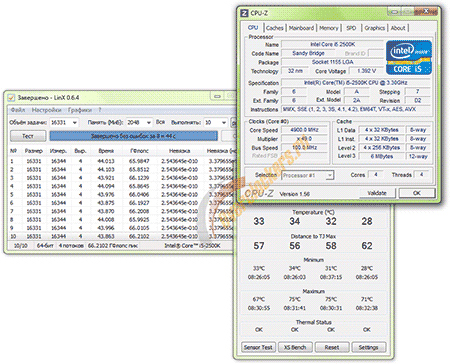Click the Размер column header
Image resolution: width=450 pixels, height=364 pixels.
click(x=34, y=151)
